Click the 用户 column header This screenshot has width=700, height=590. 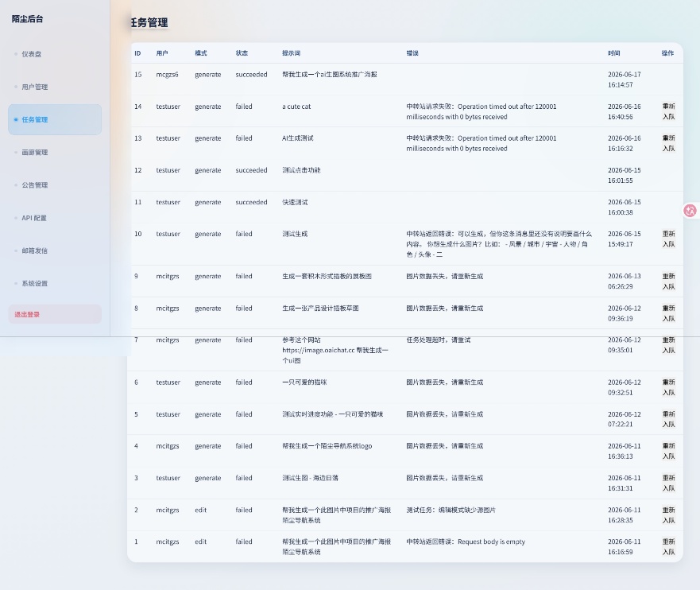pos(162,53)
